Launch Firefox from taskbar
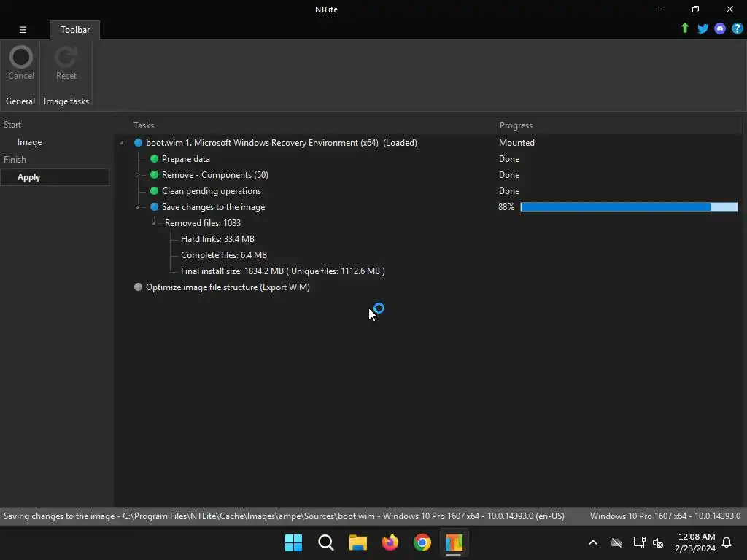Screen dimensions: 747x560 click(x=390, y=542)
